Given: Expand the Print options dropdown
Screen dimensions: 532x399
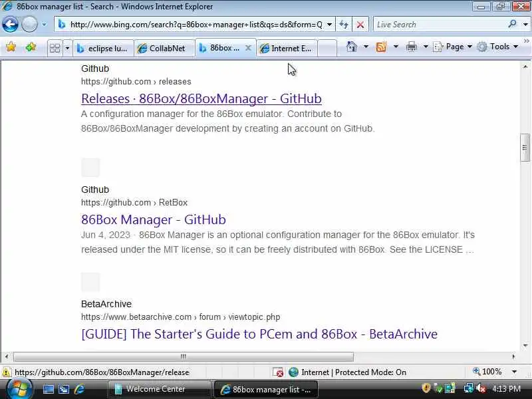Looking at the screenshot, I should (426, 47).
